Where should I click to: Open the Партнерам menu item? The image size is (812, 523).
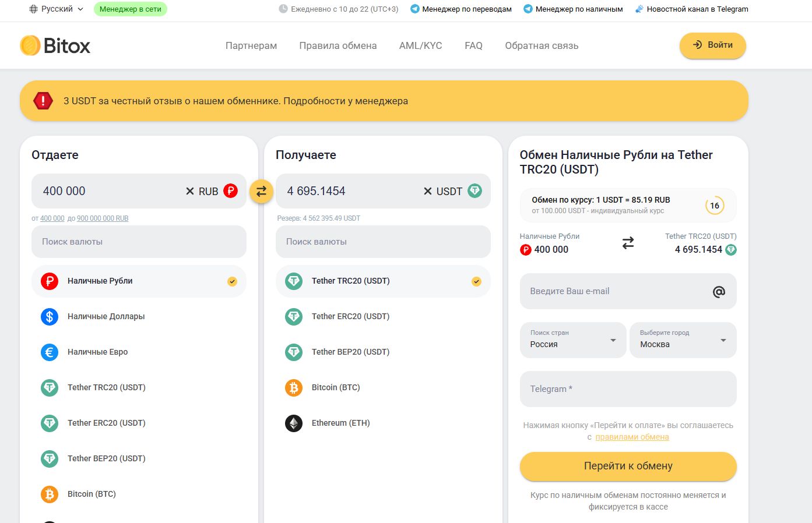pyautogui.click(x=251, y=45)
